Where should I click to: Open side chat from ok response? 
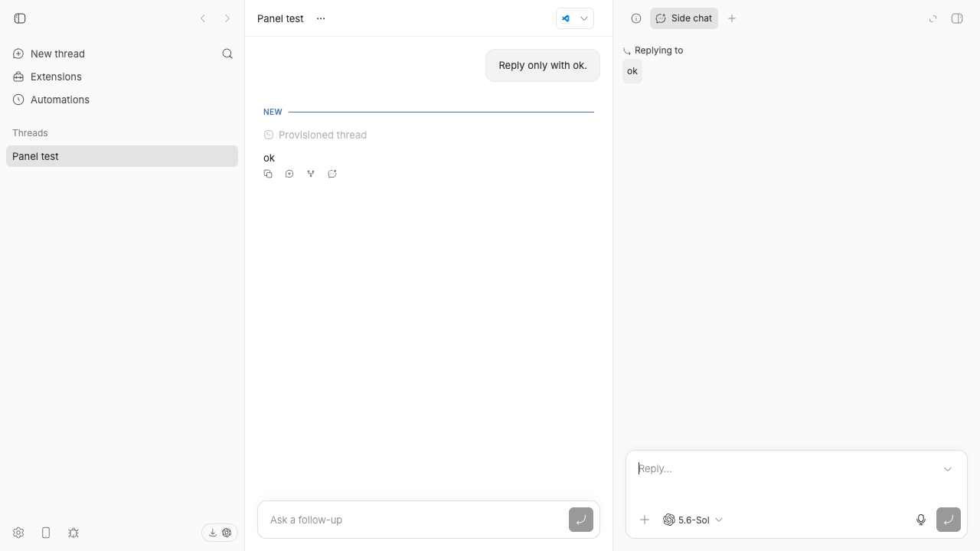[332, 174]
